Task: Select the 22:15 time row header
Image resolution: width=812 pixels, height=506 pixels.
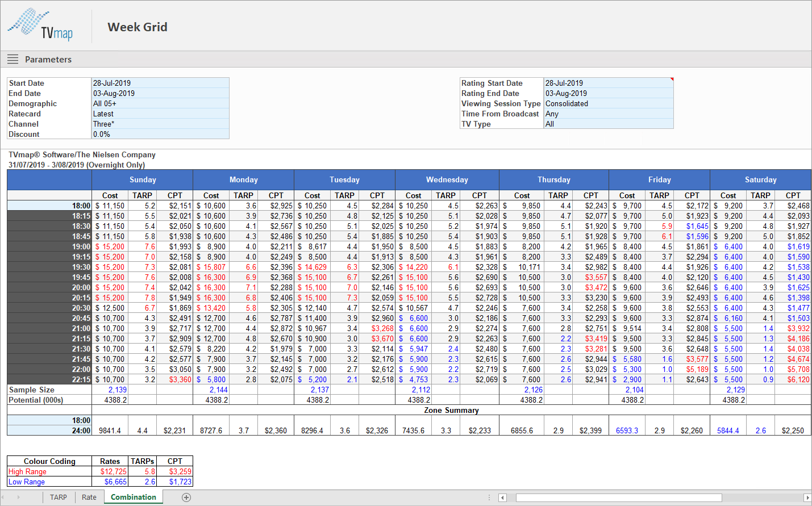Action: pos(49,379)
